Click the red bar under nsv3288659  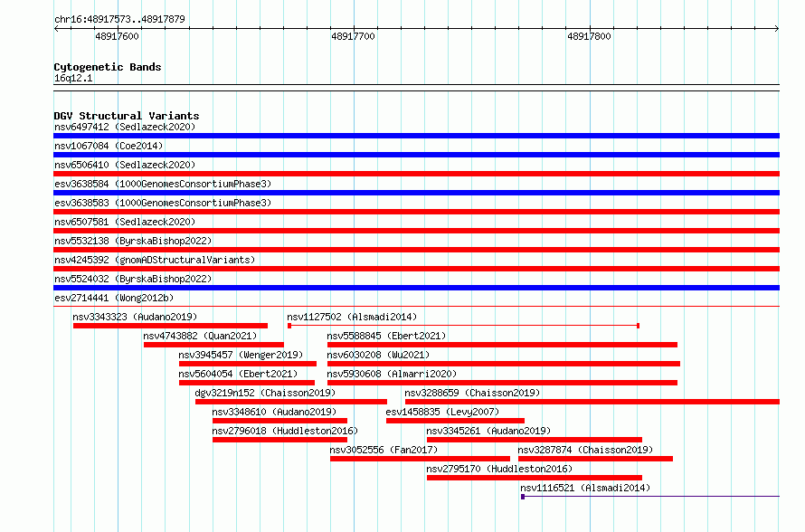click(592, 402)
